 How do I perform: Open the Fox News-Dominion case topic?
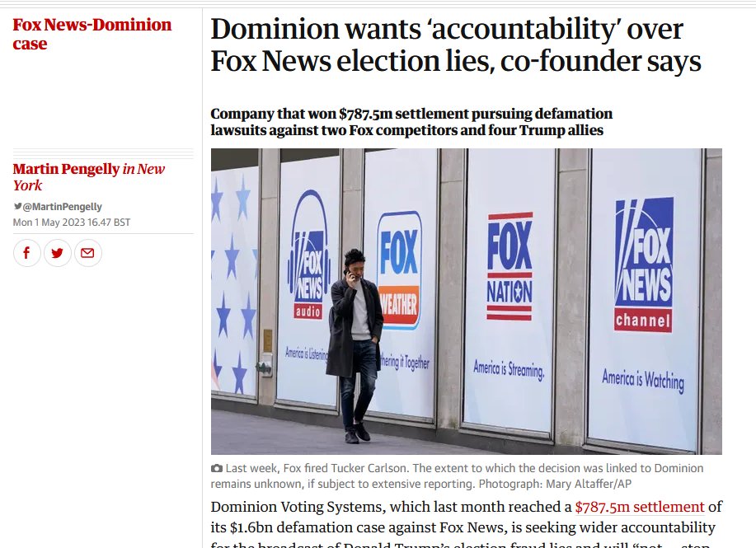[x=92, y=34]
